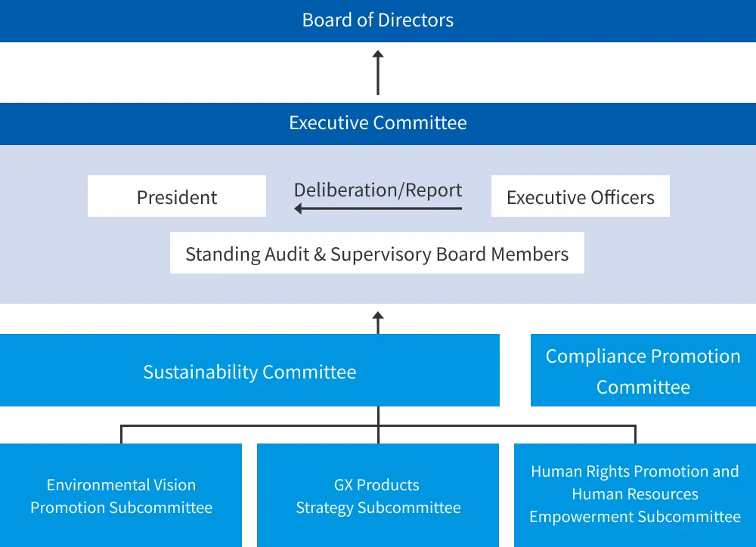Select the Executive Officers box
The height and width of the screenshot is (547, 756).
pyautogui.click(x=580, y=196)
